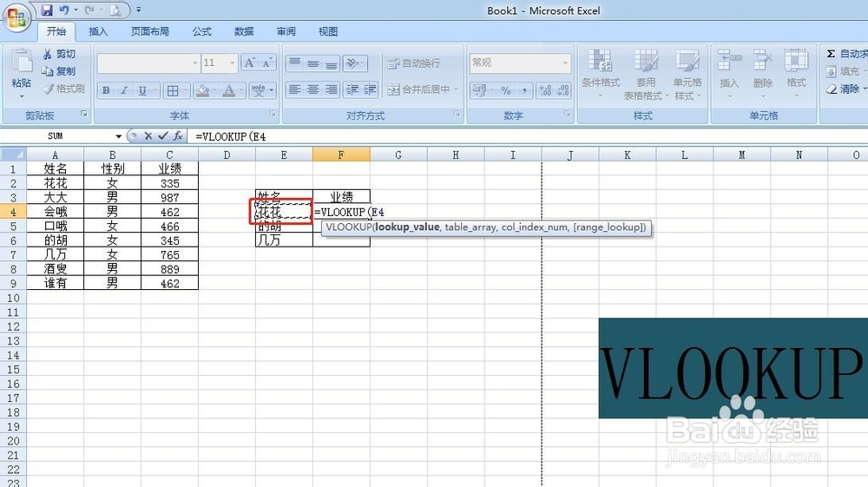Save the workbook using quick access icon
Image resolution: width=868 pixels, height=487 pixels.
click(x=47, y=10)
